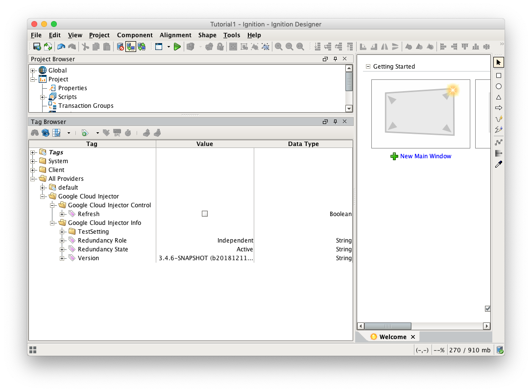Select the Rectangle shape tool
The height and width of the screenshot is (392, 532).
[499, 75]
